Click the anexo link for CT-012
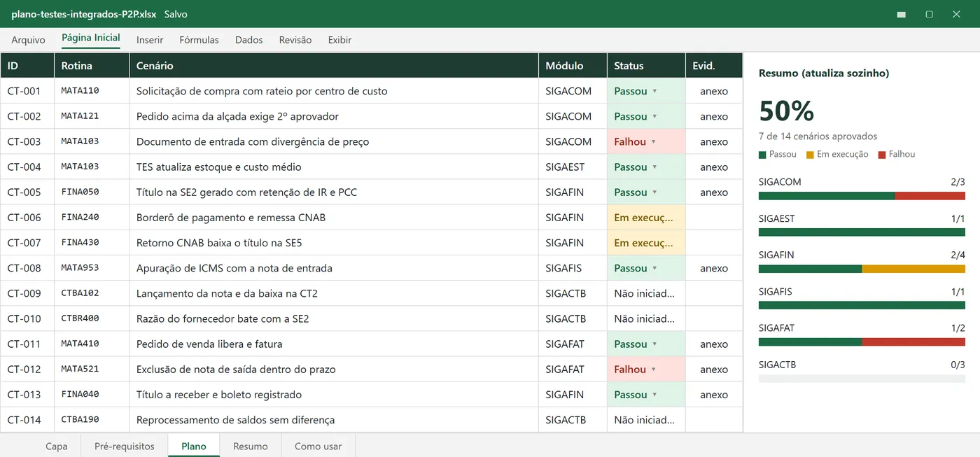 [714, 369]
